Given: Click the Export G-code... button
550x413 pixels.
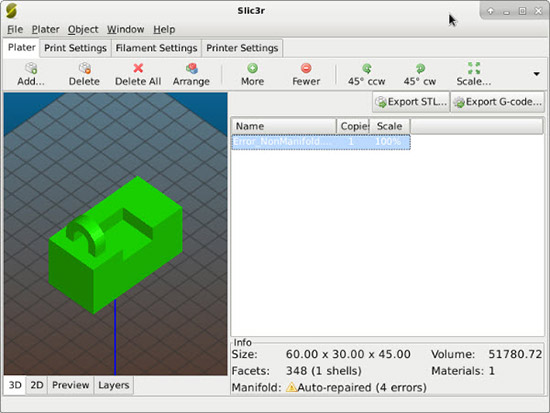Looking at the screenshot, I should 497,102.
